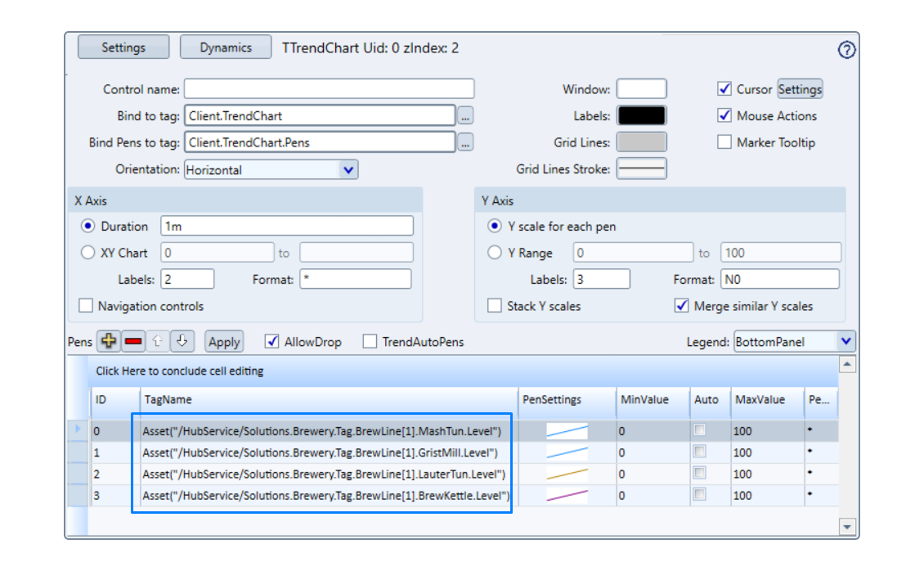Open pen settings line for MashTun row
This screenshot has height=571, width=924.
(x=567, y=430)
